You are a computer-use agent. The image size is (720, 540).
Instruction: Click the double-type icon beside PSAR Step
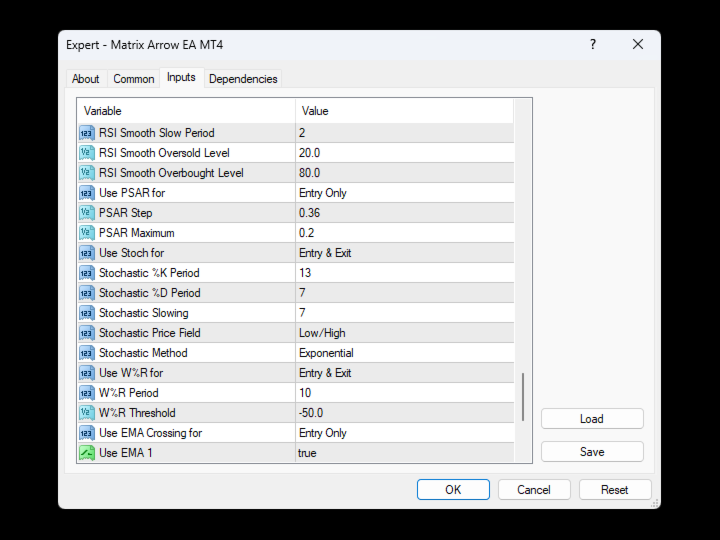point(86,213)
